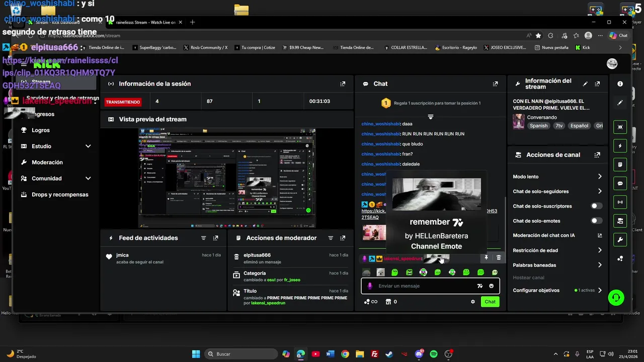This screenshot has width=644, height=362.
Task: Open the Nueva pestaña bookmark
Action: click(x=551, y=47)
